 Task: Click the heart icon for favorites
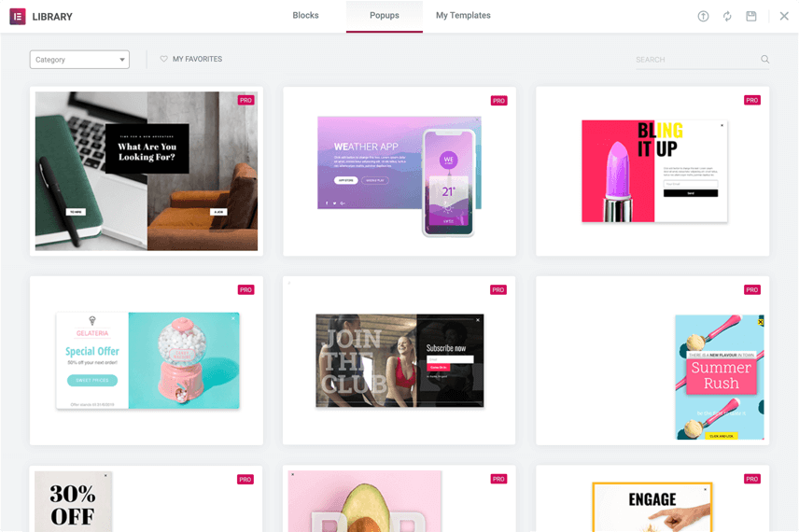pyautogui.click(x=164, y=60)
